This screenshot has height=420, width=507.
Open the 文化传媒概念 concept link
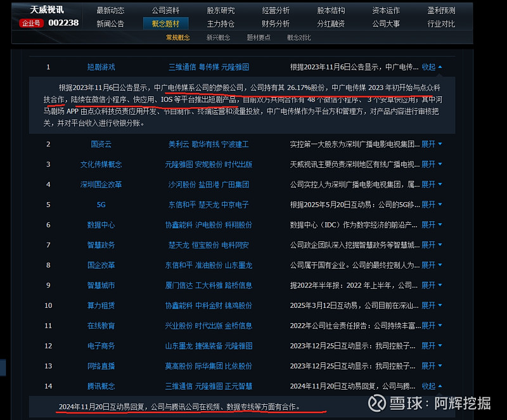(101, 164)
